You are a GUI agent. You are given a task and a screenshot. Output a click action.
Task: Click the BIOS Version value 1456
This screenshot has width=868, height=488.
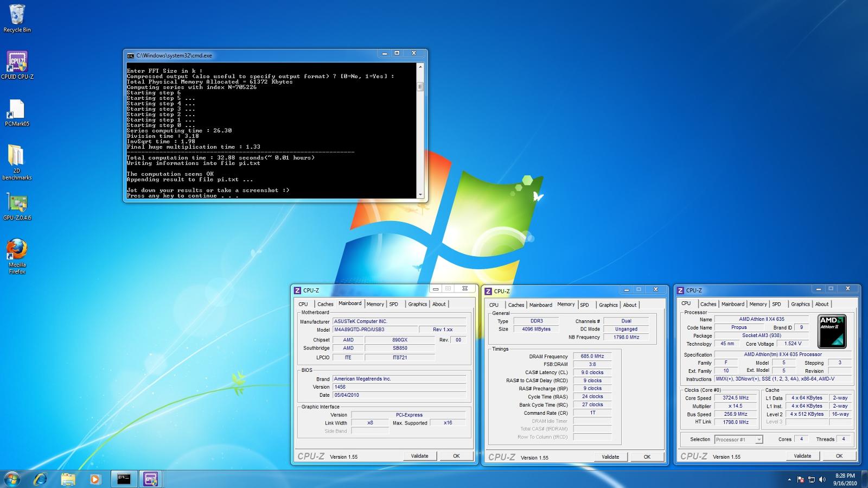[x=399, y=387]
